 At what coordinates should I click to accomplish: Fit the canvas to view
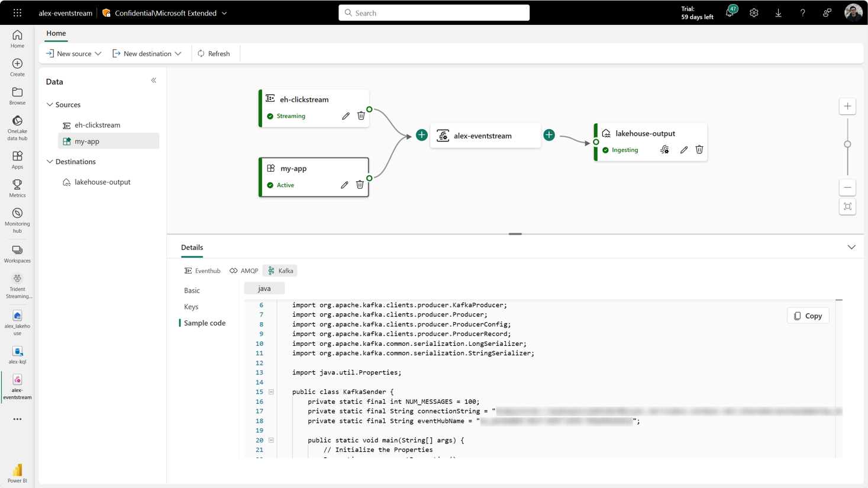point(848,207)
